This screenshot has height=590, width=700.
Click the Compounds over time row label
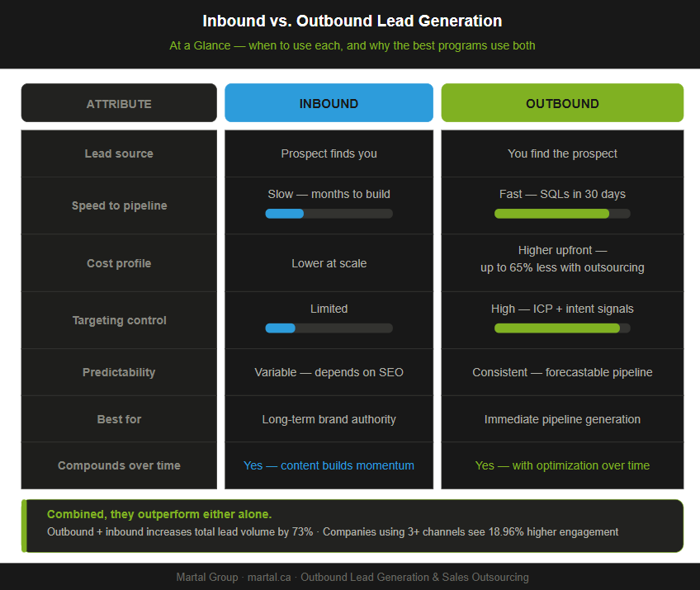pos(119,465)
